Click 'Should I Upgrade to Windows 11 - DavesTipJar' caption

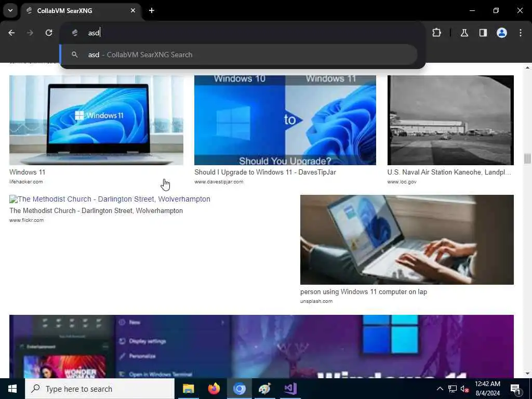(x=265, y=172)
